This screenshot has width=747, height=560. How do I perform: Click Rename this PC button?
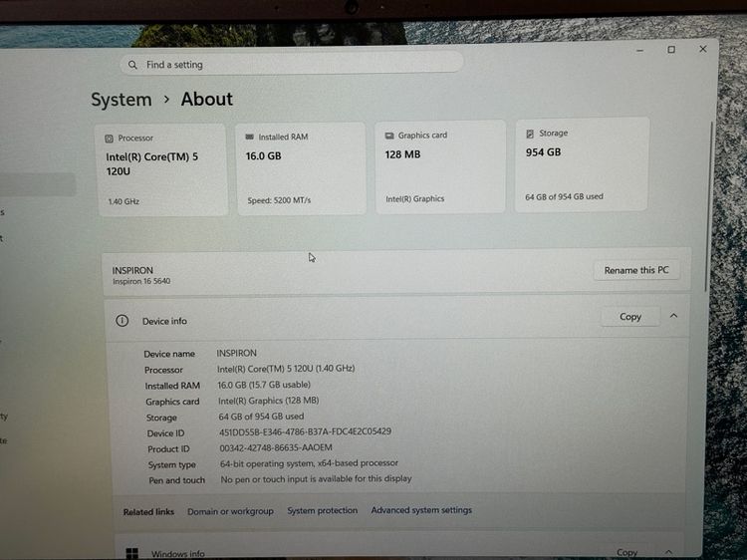(x=636, y=270)
